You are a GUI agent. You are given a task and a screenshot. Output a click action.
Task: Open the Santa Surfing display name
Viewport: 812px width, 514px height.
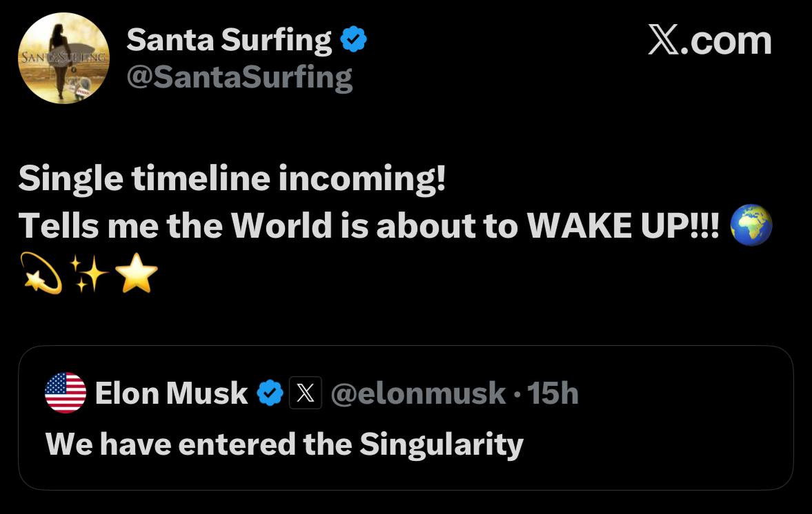tap(229, 41)
